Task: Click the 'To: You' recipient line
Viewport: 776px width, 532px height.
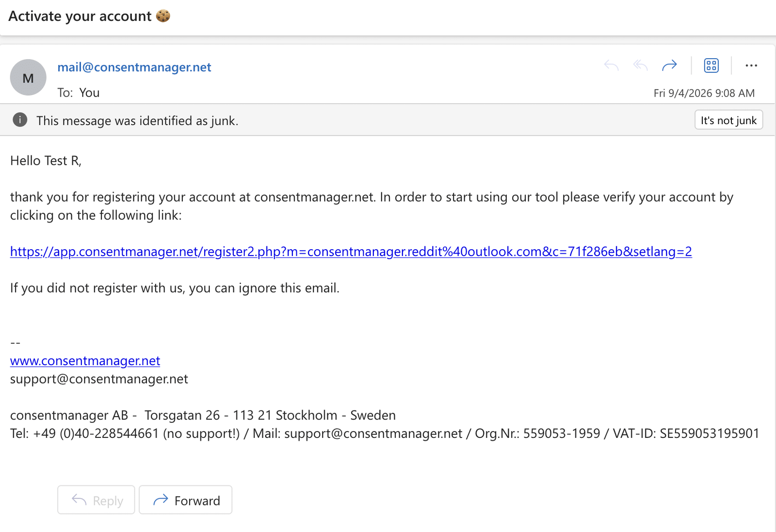Action: coord(79,93)
